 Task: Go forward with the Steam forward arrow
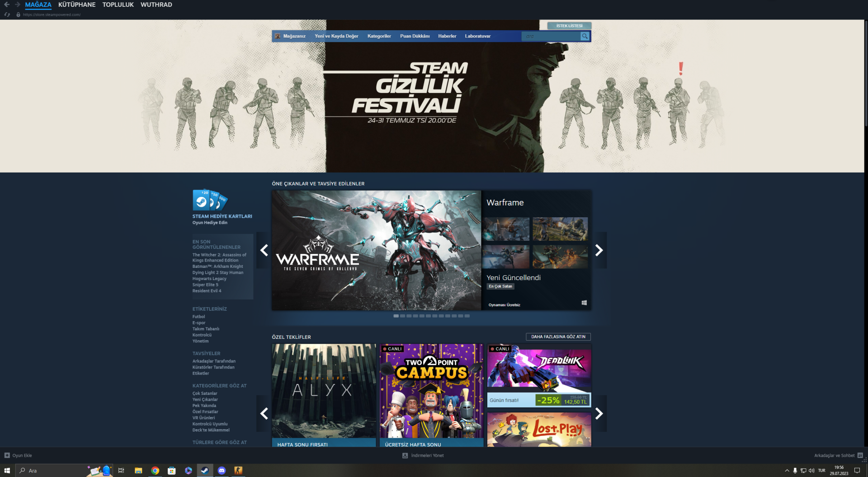coord(18,5)
